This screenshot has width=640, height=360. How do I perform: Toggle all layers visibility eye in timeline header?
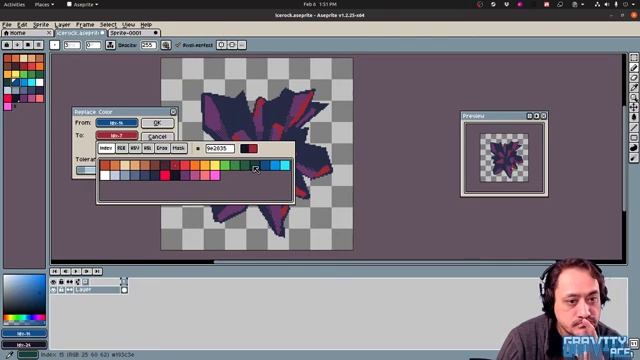click(53, 282)
